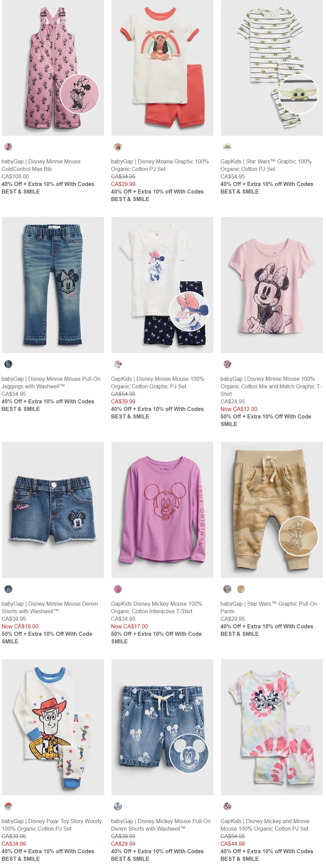The image size is (326, 868).
Task: Open babyGap Minnie Mouse Denim Shorts with Washwell link
Action: pyautogui.click(x=50, y=607)
